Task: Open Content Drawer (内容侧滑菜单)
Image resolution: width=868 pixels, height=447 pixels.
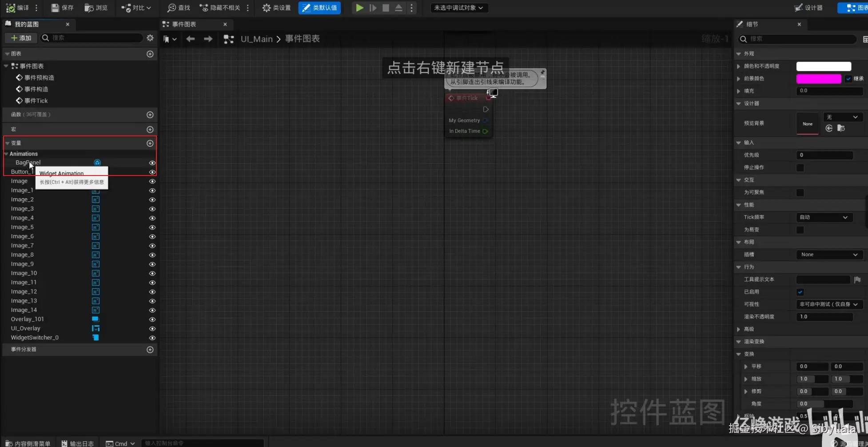Action: (x=28, y=443)
